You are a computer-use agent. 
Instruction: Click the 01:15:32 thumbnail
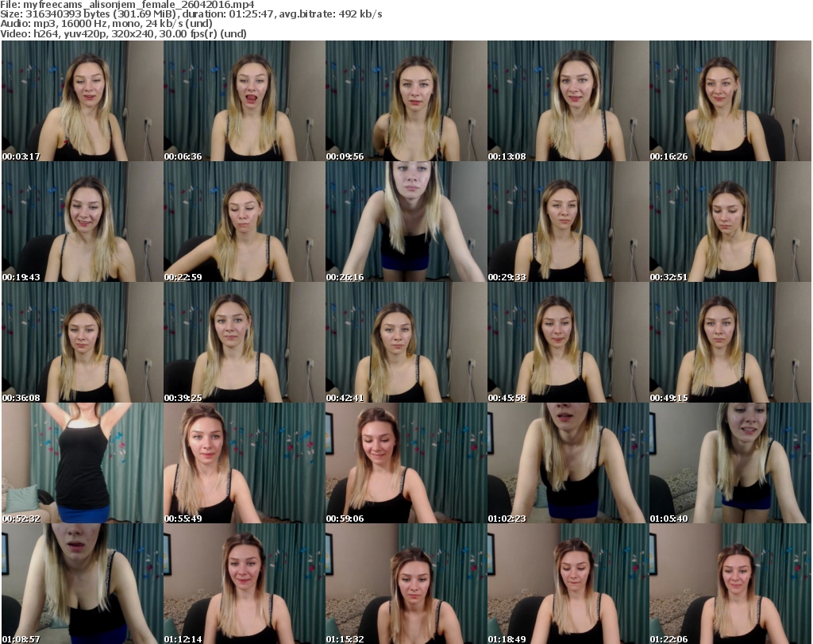[406, 584]
